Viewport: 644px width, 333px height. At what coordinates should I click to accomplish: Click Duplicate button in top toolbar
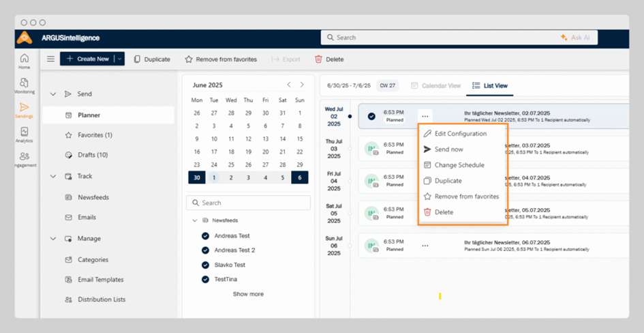(152, 59)
